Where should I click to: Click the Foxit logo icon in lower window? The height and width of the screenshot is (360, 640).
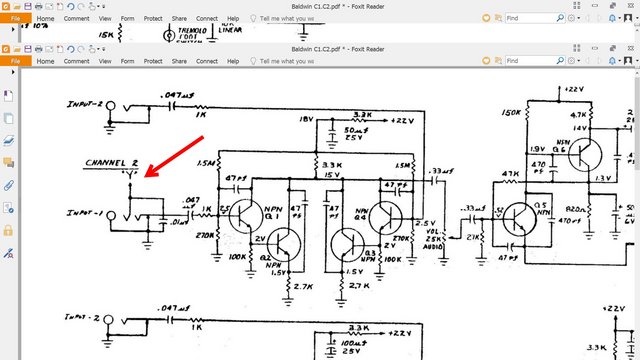(x=6, y=49)
